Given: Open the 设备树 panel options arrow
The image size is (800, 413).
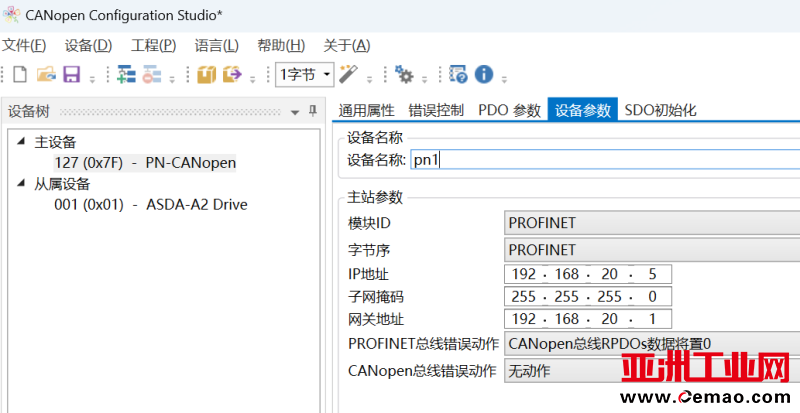Looking at the screenshot, I should pyautogui.click(x=294, y=112).
